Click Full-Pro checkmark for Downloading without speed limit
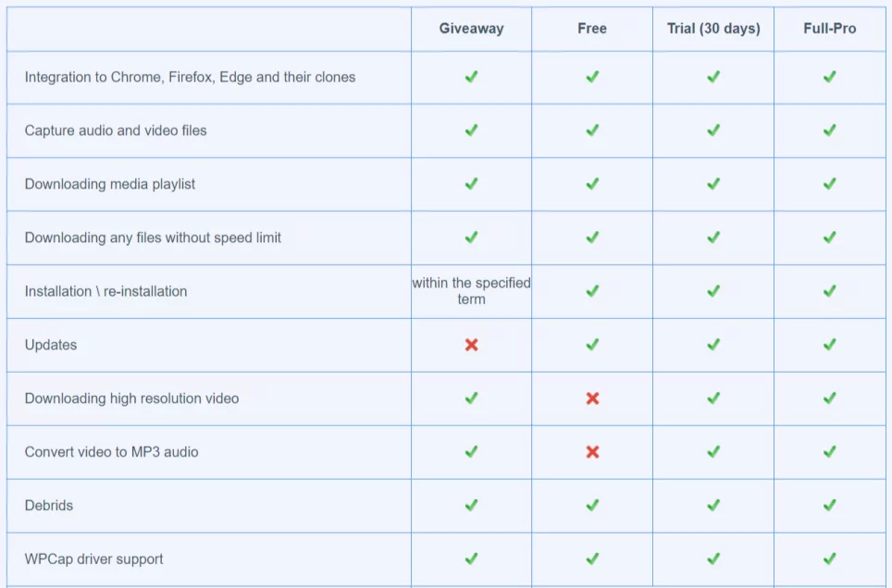Viewport: 892px width, 588px height. (829, 237)
